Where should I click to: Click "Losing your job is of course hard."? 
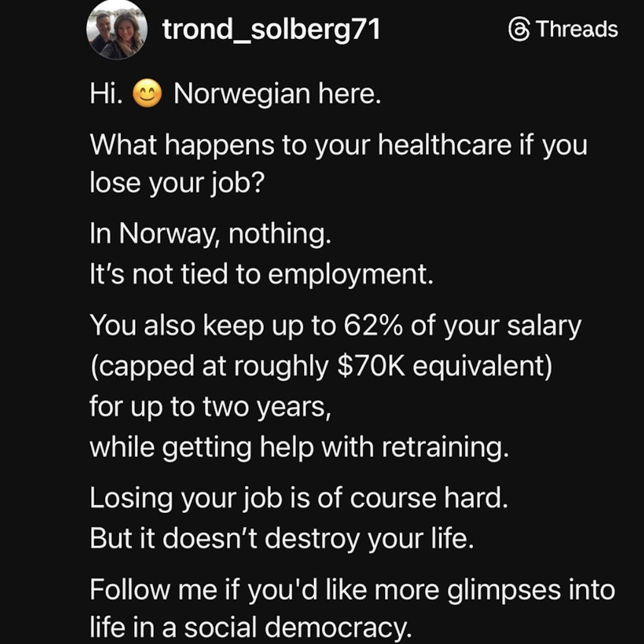(299, 499)
